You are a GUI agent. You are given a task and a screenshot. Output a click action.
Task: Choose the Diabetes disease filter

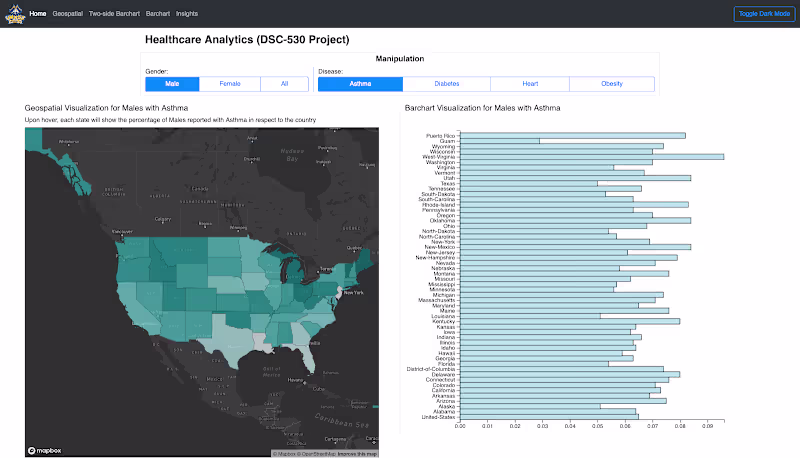click(446, 84)
